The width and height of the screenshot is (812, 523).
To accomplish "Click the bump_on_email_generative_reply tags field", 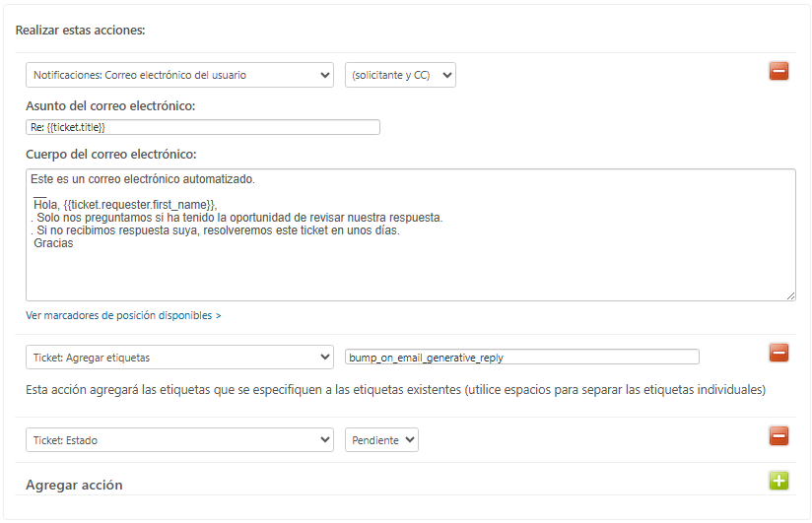I will point(521,357).
